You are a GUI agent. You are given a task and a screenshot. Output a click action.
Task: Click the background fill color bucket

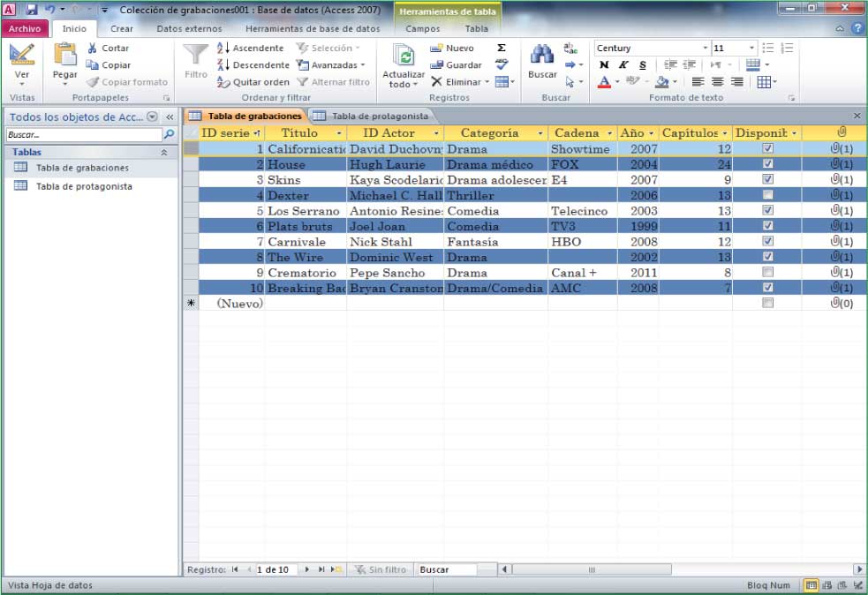(x=662, y=82)
